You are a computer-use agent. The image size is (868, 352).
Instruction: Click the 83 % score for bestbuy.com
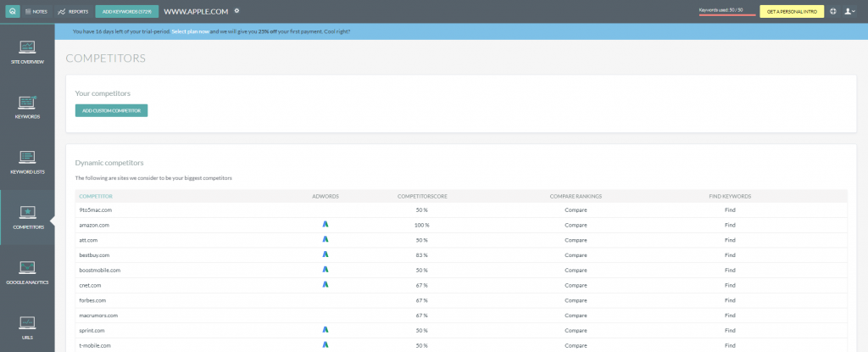[422, 255]
